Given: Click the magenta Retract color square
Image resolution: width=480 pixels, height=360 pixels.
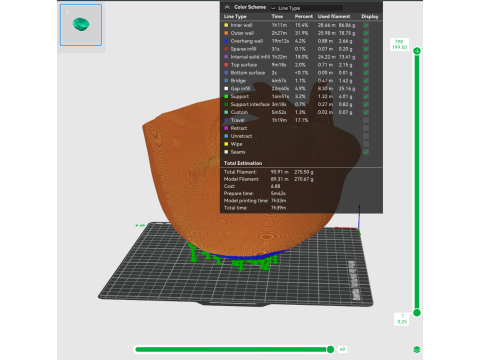Looking at the screenshot, I should (226, 128).
